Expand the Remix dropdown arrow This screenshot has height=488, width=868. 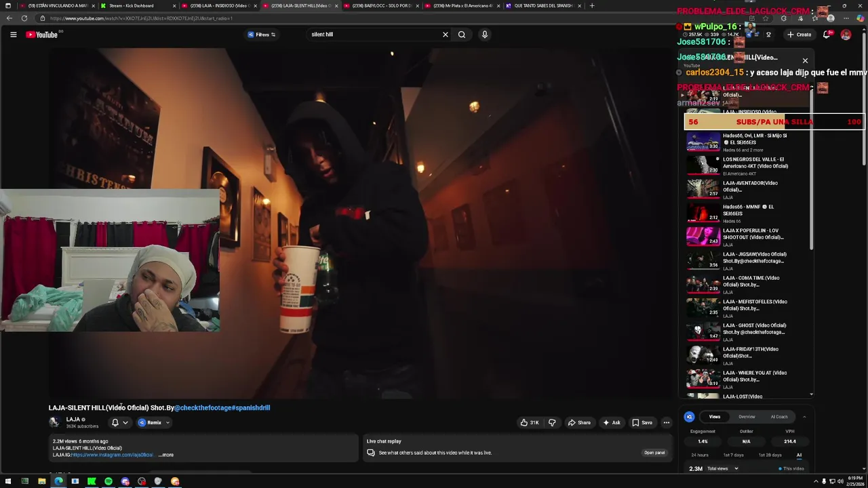coord(167,423)
